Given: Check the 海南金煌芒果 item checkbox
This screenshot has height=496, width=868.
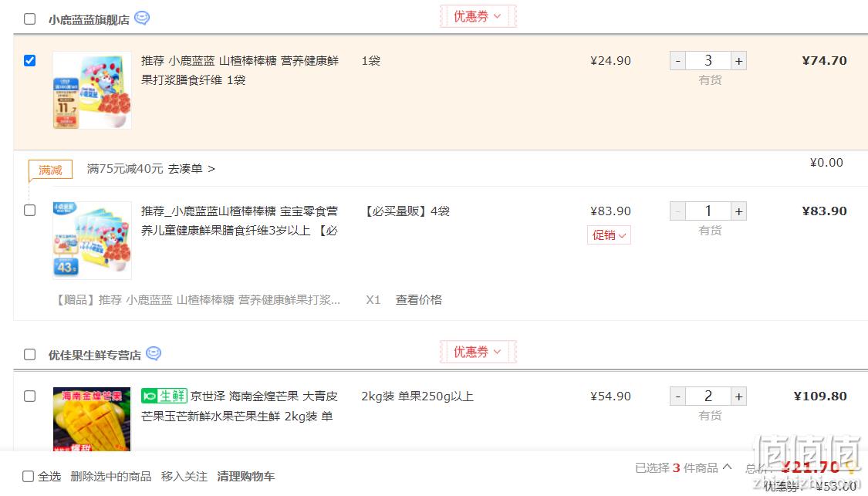Looking at the screenshot, I should coord(30,396).
